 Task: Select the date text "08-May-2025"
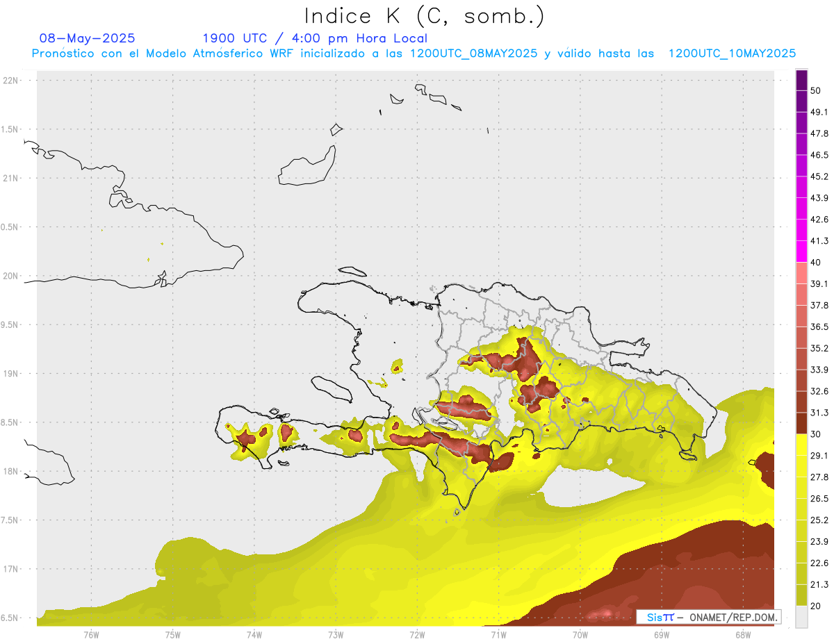click(x=88, y=38)
